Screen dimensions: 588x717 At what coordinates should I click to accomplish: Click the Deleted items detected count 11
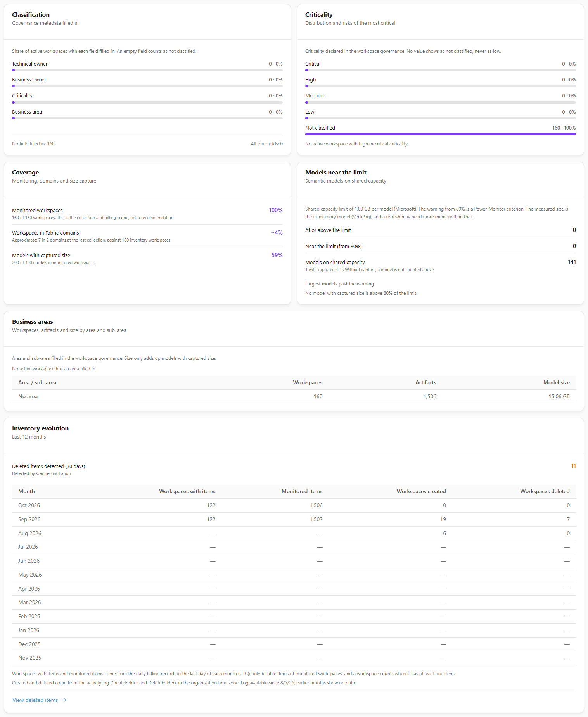point(573,466)
